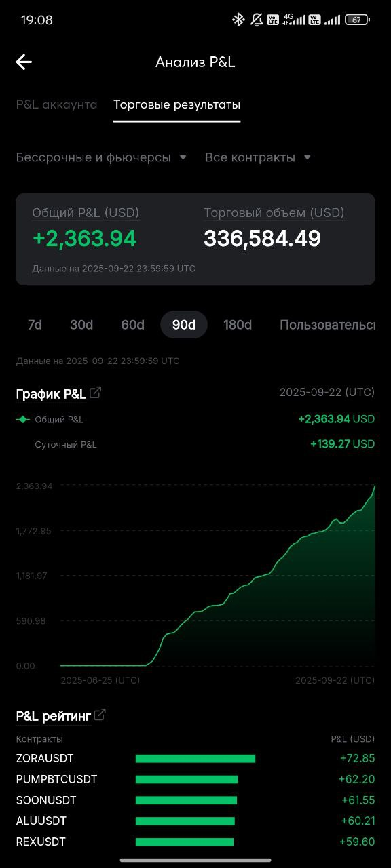The height and width of the screenshot is (868, 391).
Task: Select Торговые результаты tab
Action: pos(176,104)
